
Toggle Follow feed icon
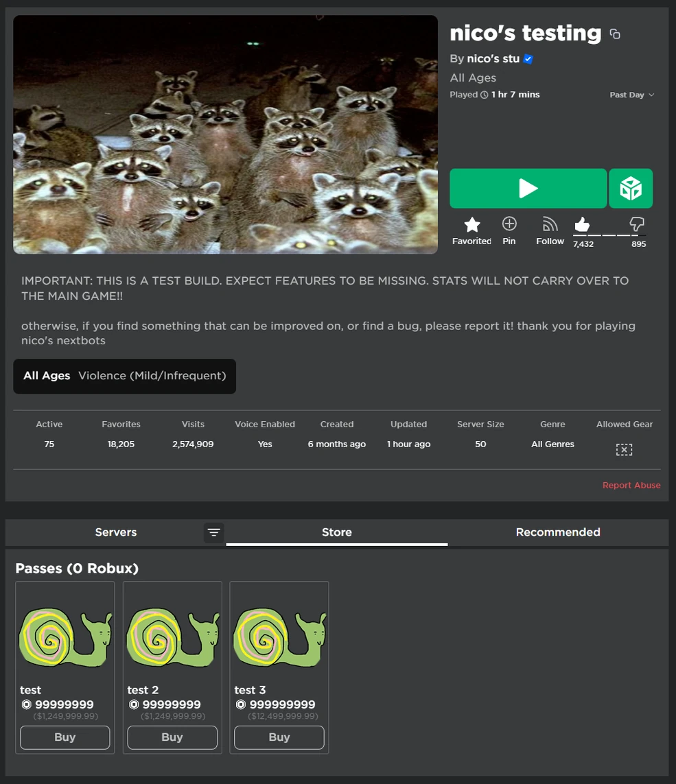(x=550, y=224)
